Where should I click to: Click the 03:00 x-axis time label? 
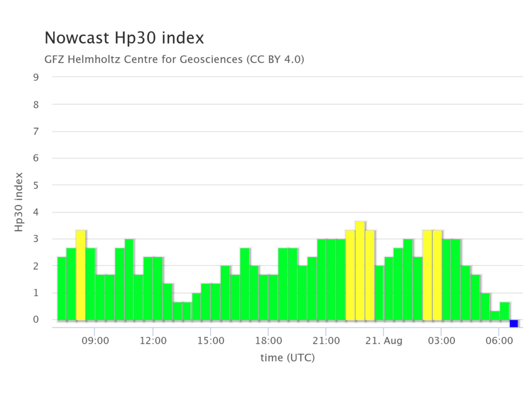point(441,341)
